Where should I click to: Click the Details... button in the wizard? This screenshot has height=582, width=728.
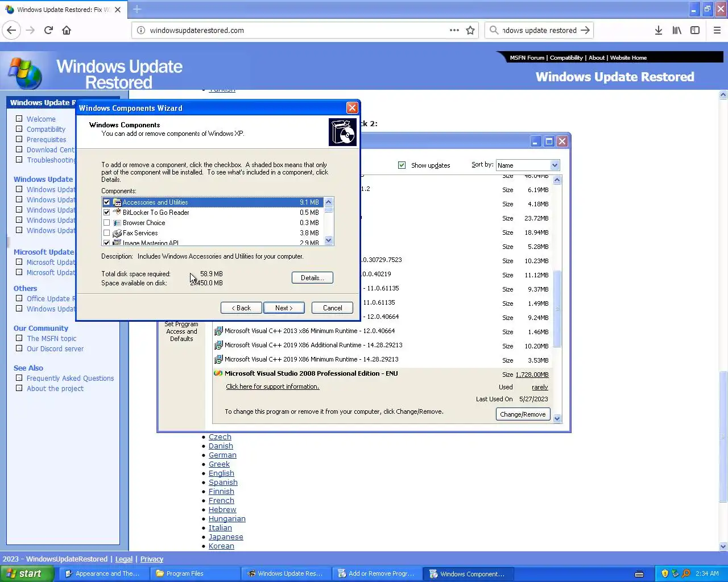tap(312, 278)
